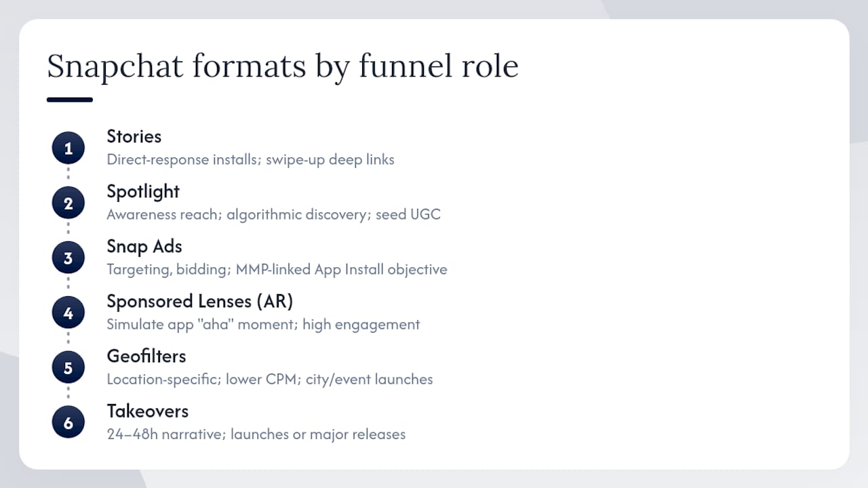Click 'Targeting, bidding; MMP-linked App Install objective' text
Viewport: 868px width, 488px height.
[x=277, y=270]
